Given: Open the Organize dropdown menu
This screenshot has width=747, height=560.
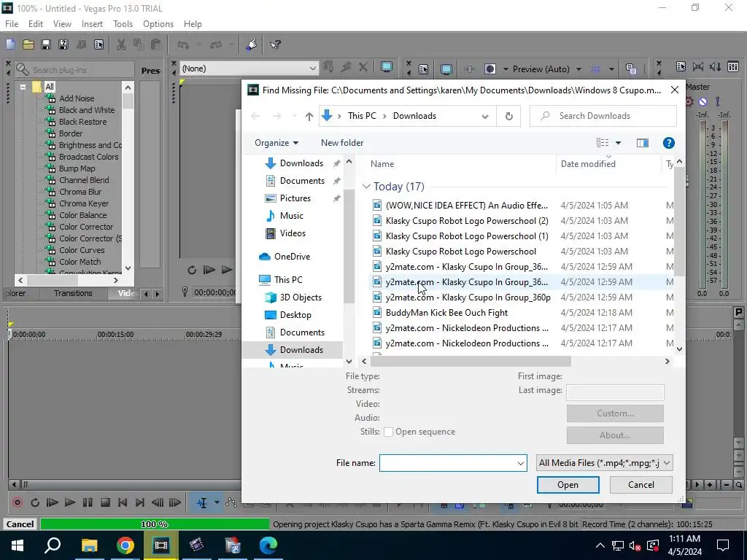Looking at the screenshot, I should click(276, 143).
